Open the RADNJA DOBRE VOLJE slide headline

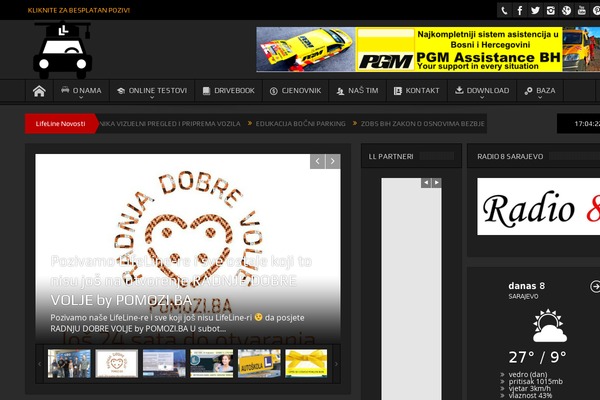(181, 281)
